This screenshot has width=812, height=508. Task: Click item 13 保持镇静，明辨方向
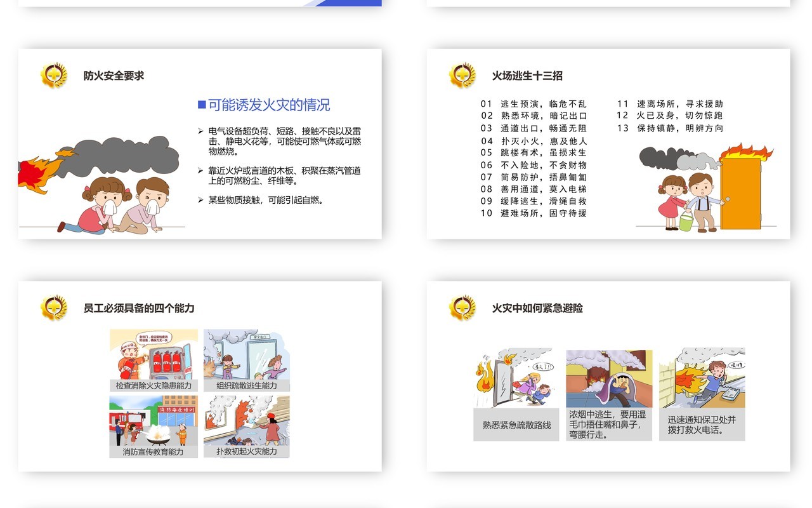pos(670,128)
